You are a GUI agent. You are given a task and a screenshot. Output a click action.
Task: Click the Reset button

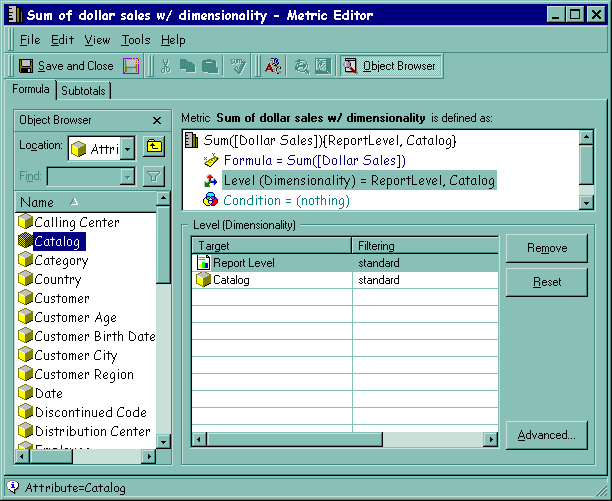click(x=546, y=282)
